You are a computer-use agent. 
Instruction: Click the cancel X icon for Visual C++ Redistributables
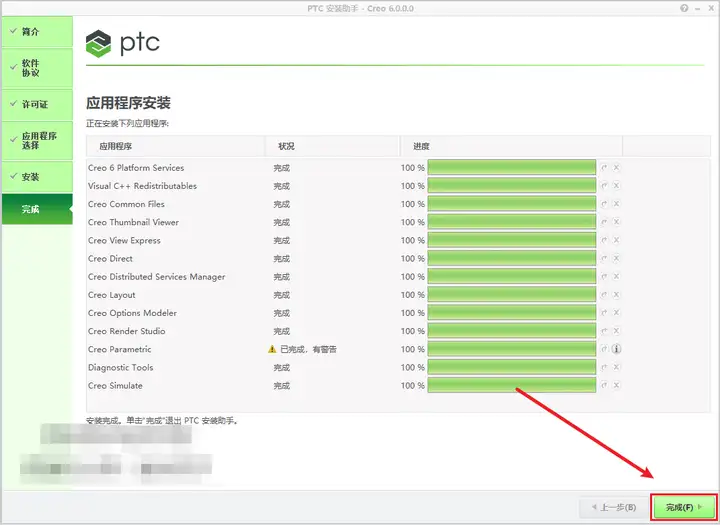[616, 186]
